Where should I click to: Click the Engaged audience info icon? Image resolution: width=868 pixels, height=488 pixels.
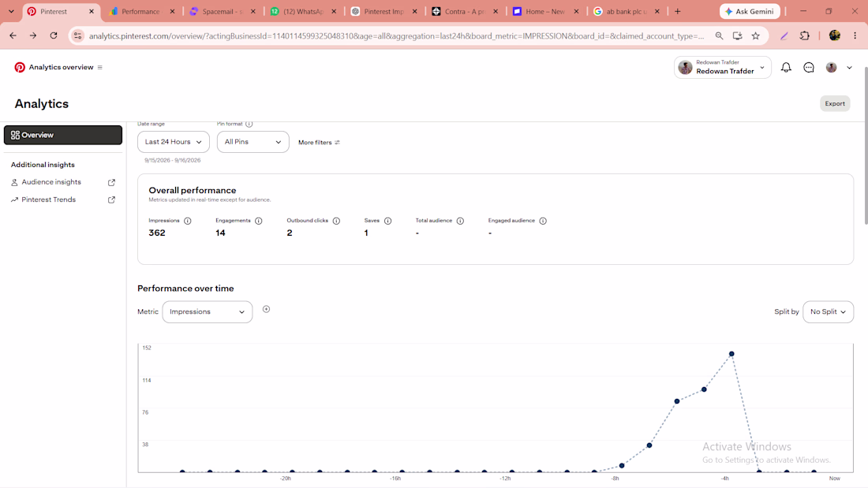[543, 221]
